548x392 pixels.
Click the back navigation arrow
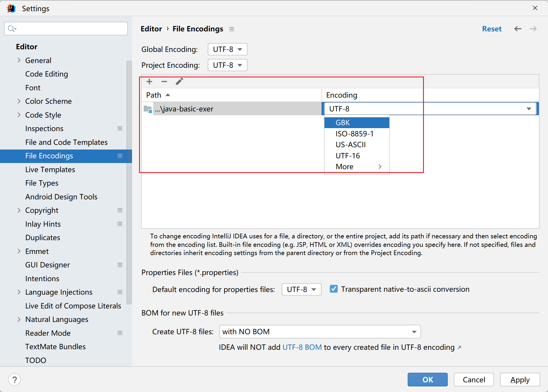tap(518, 29)
